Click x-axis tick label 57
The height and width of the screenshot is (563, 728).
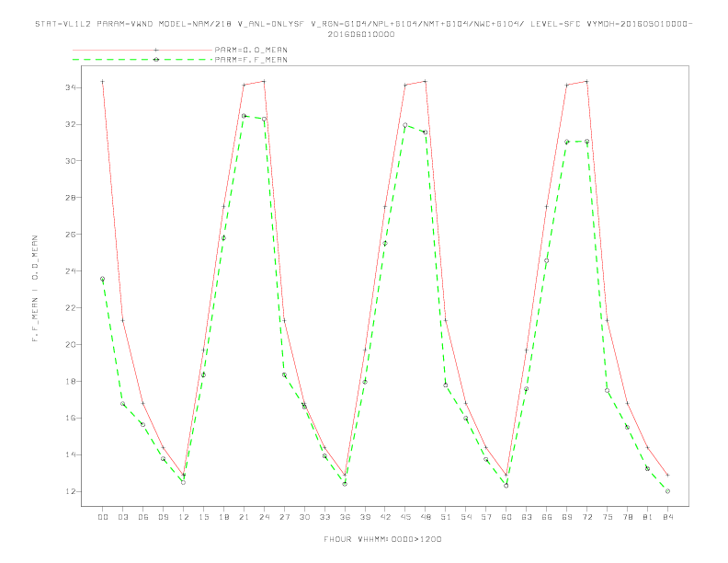click(486, 517)
